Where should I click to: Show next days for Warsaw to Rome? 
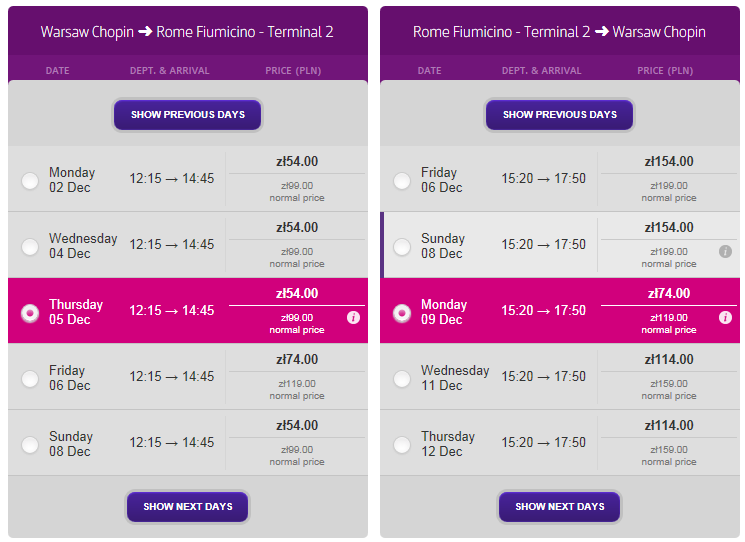pyautogui.click(x=188, y=506)
